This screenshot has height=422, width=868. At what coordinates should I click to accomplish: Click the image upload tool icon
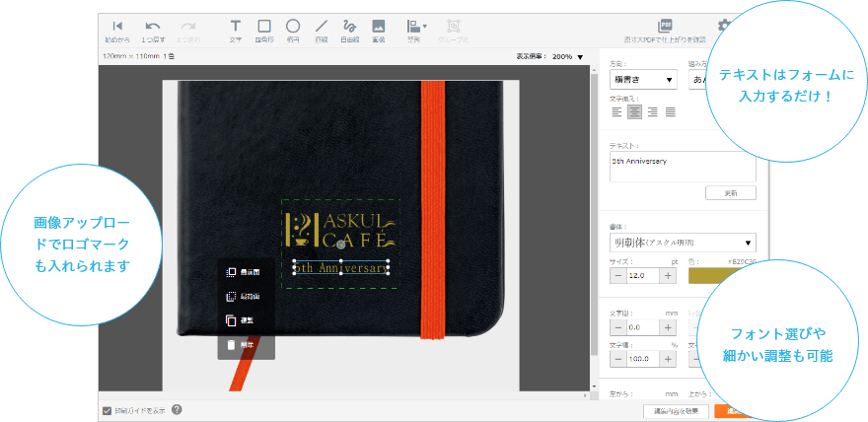(x=378, y=29)
